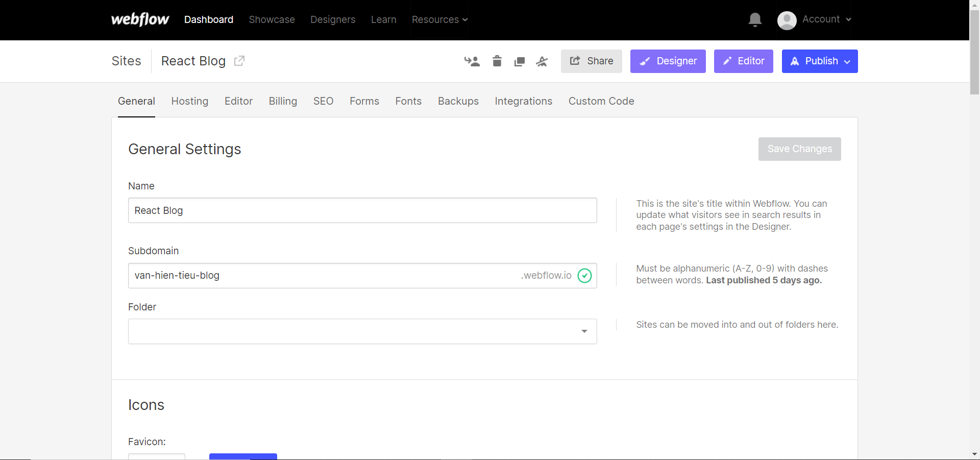Open the purple Editor button
This screenshot has width=980, height=460.
(x=744, y=61)
